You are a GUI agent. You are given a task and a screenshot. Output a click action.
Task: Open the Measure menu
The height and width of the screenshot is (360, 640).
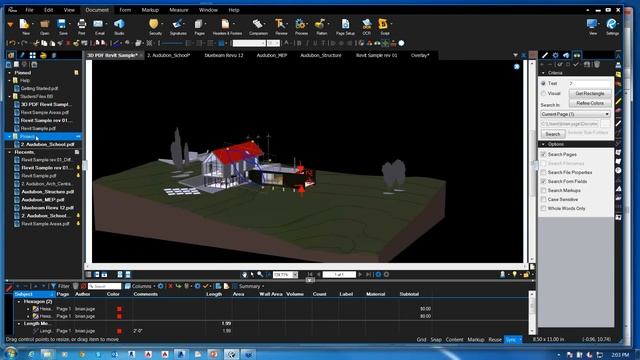pos(179,10)
